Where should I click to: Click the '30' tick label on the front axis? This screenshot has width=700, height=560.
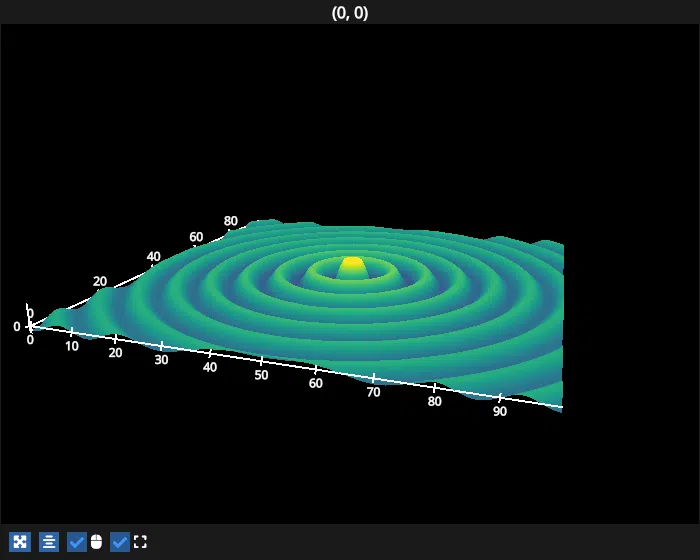point(161,359)
